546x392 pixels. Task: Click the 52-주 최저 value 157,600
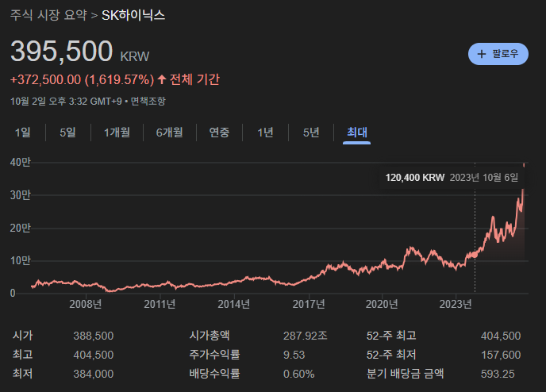click(x=501, y=355)
